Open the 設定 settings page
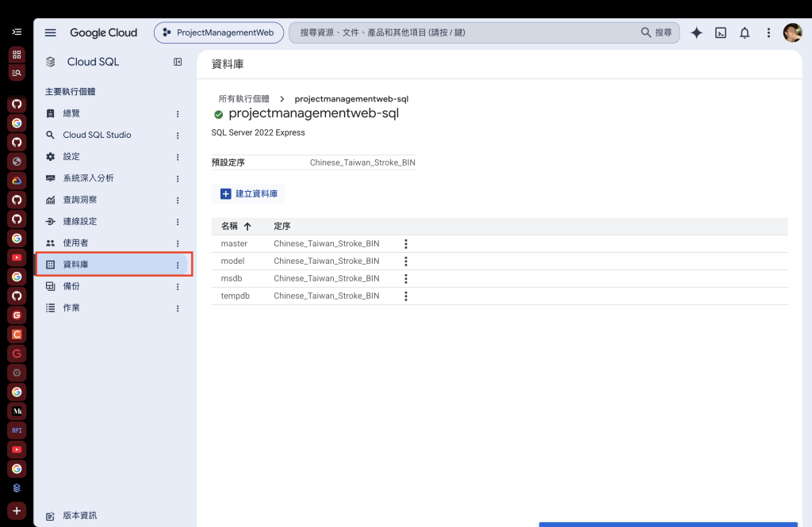 click(x=71, y=156)
